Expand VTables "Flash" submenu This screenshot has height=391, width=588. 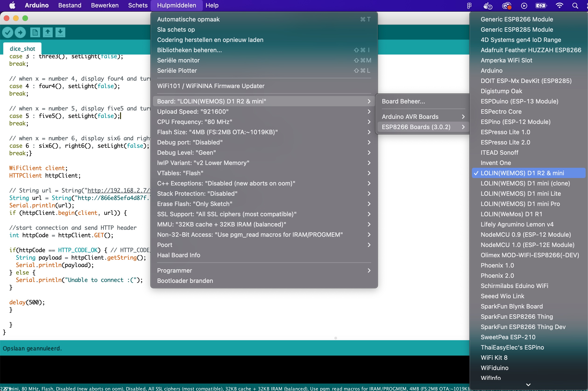coord(264,173)
